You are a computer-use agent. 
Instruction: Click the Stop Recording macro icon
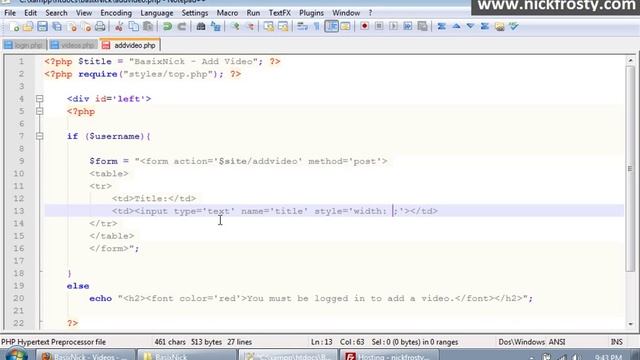point(379,27)
